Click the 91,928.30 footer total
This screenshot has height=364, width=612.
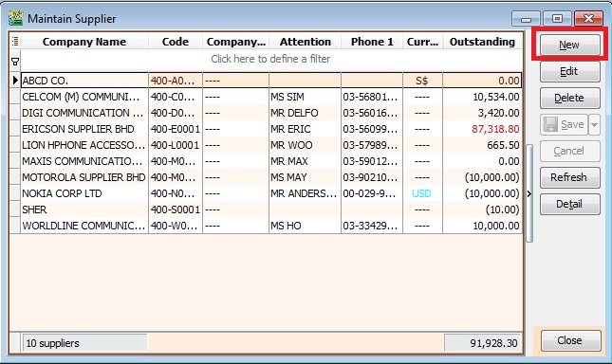(x=483, y=343)
